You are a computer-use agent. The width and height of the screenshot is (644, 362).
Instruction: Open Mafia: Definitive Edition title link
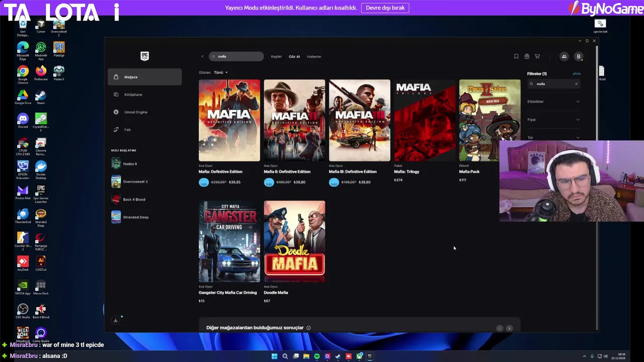pyautogui.click(x=220, y=171)
